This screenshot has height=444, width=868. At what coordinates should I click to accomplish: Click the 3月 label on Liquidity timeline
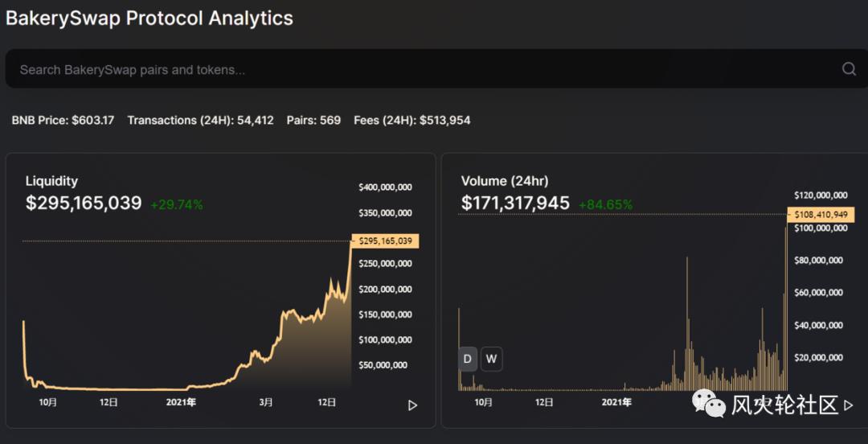point(266,401)
